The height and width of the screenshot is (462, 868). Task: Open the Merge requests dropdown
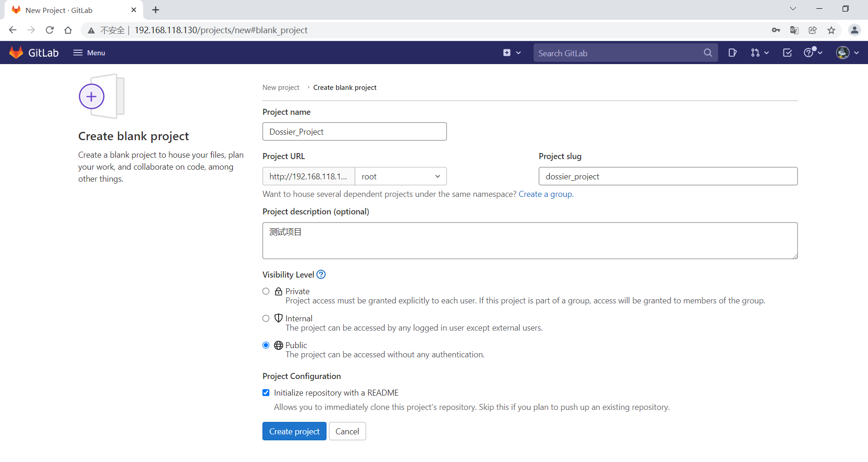[x=760, y=53]
